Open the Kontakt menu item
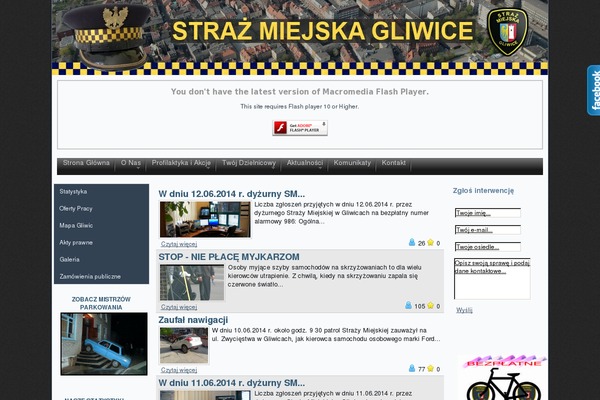 click(x=393, y=163)
